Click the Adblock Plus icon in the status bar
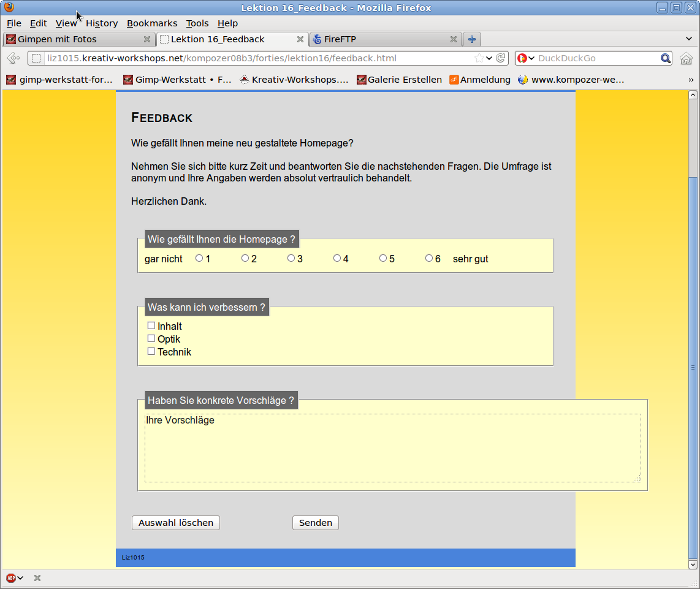700x589 pixels. pyautogui.click(x=11, y=578)
